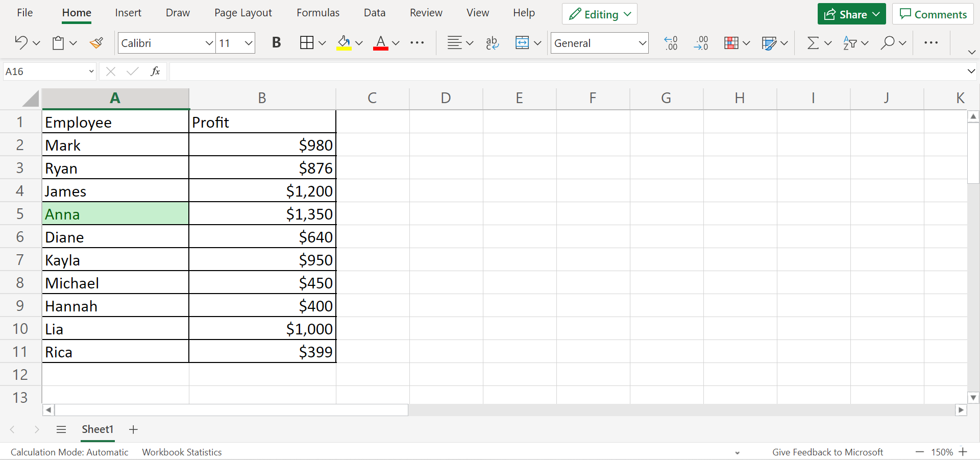
Task: Switch to the Page Layout tab
Action: click(243, 13)
